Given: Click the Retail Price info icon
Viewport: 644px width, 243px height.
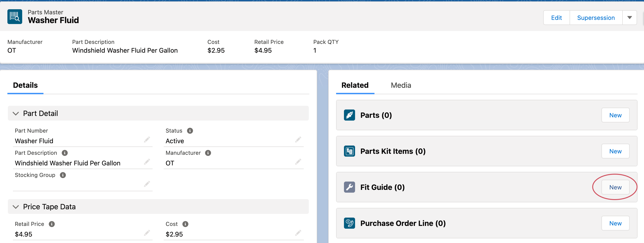Looking at the screenshot, I should 52,224.
